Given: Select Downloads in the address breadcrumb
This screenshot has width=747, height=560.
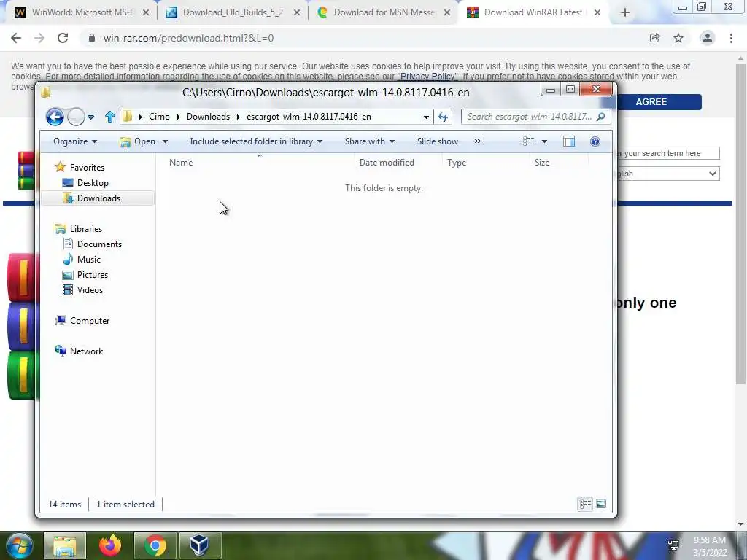Looking at the screenshot, I should (x=208, y=117).
